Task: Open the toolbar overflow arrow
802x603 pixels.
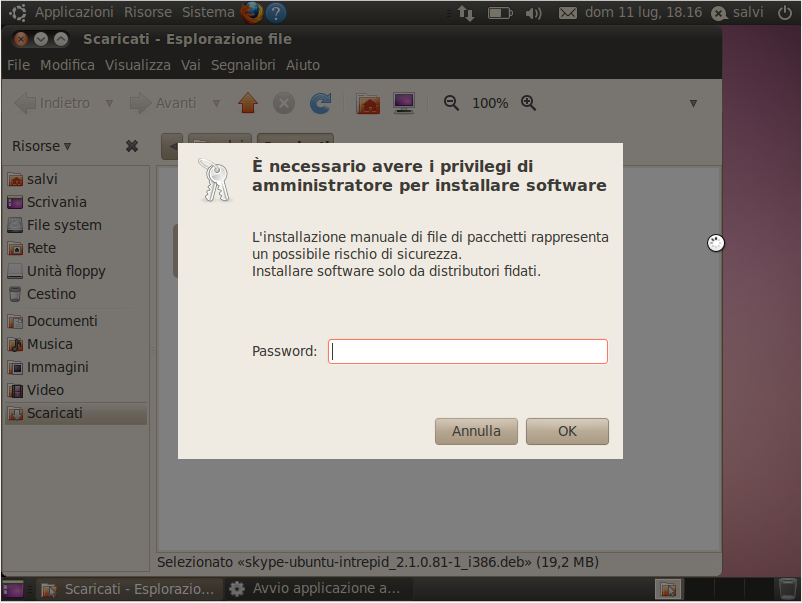Action: [x=693, y=103]
